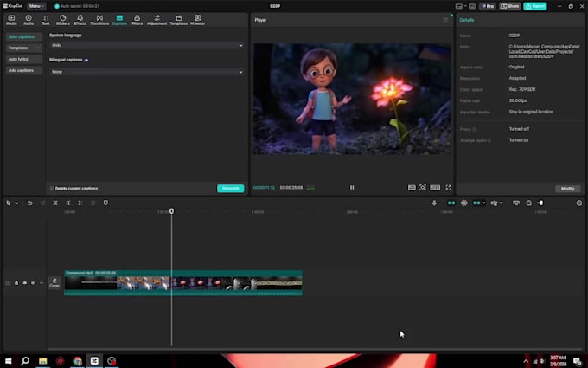The width and height of the screenshot is (588, 368).
Task: Delete left of the playhead
Action: pyautogui.click(x=67, y=203)
